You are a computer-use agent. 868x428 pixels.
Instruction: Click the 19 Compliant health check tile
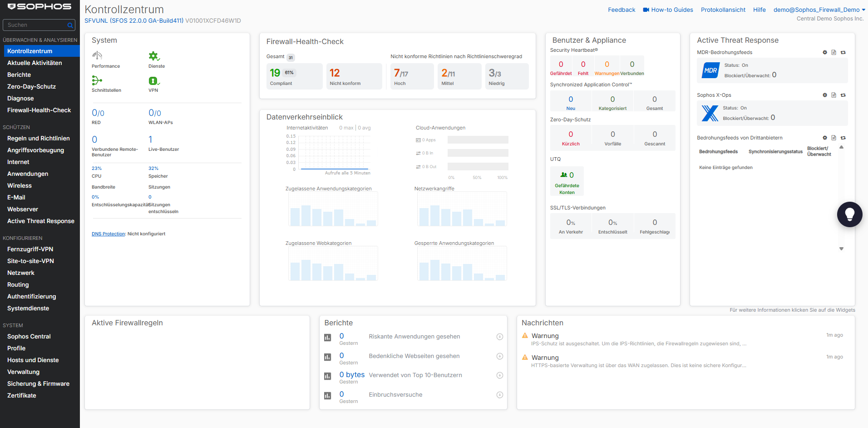[x=295, y=76]
